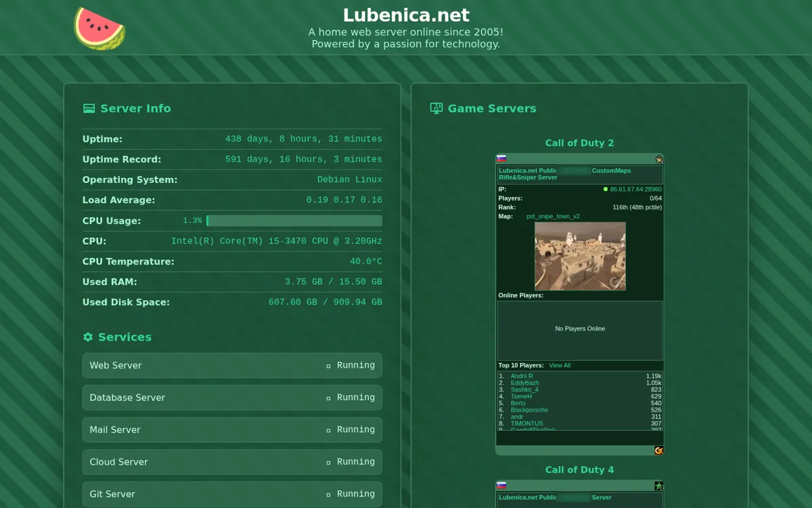Click the star game icon in the Call of Duty 2 widget
Viewport: 812px width, 508px height.
pos(658,159)
